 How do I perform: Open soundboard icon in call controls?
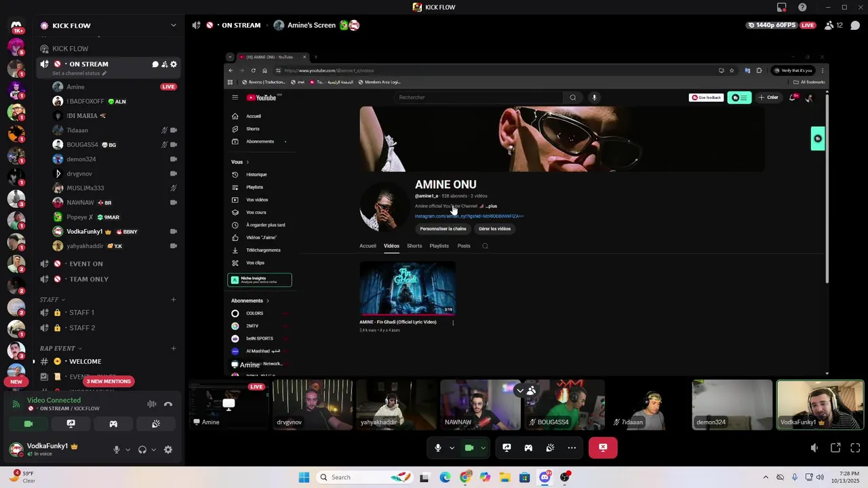550,447
